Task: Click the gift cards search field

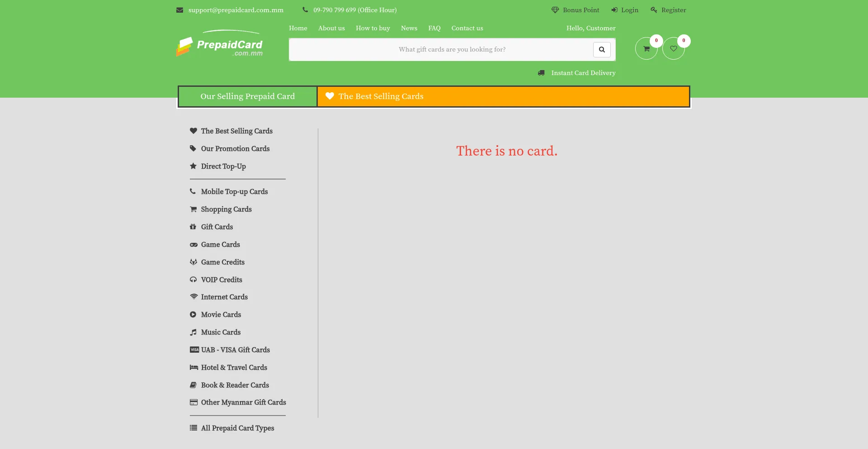Action: click(x=441, y=50)
